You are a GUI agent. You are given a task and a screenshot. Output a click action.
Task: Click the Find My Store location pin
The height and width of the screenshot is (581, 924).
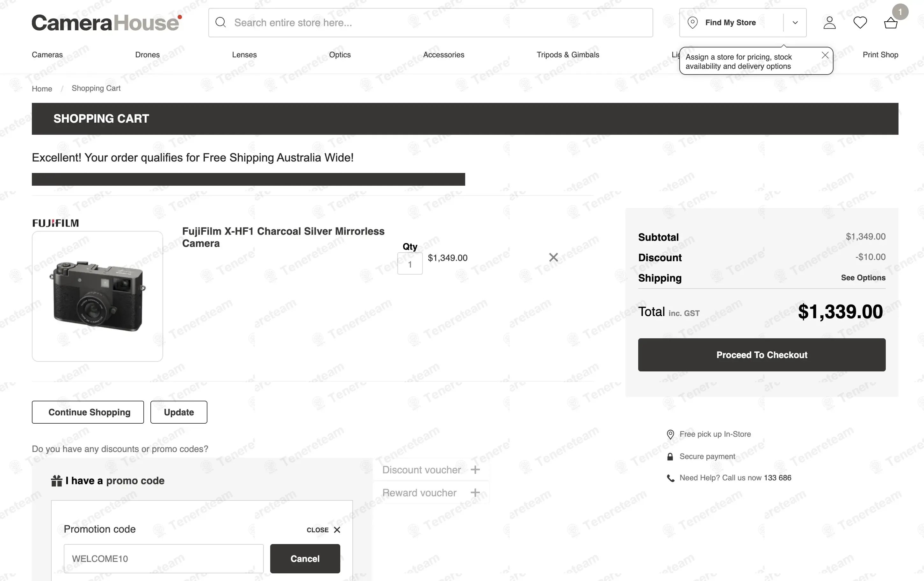click(692, 23)
